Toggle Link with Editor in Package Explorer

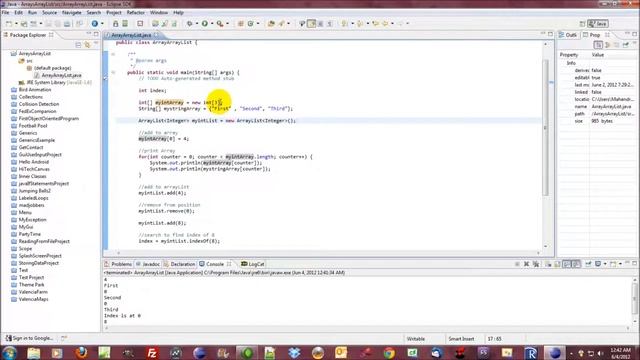(x=87, y=44)
